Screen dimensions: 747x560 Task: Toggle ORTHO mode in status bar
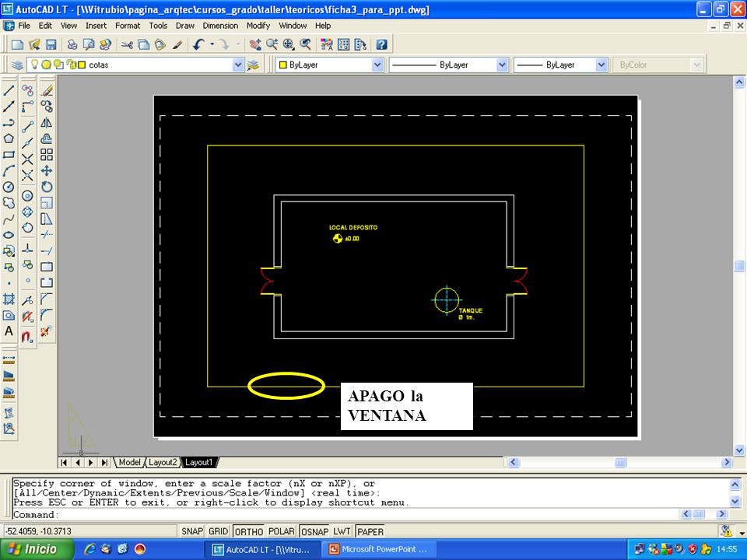pyautogui.click(x=248, y=531)
